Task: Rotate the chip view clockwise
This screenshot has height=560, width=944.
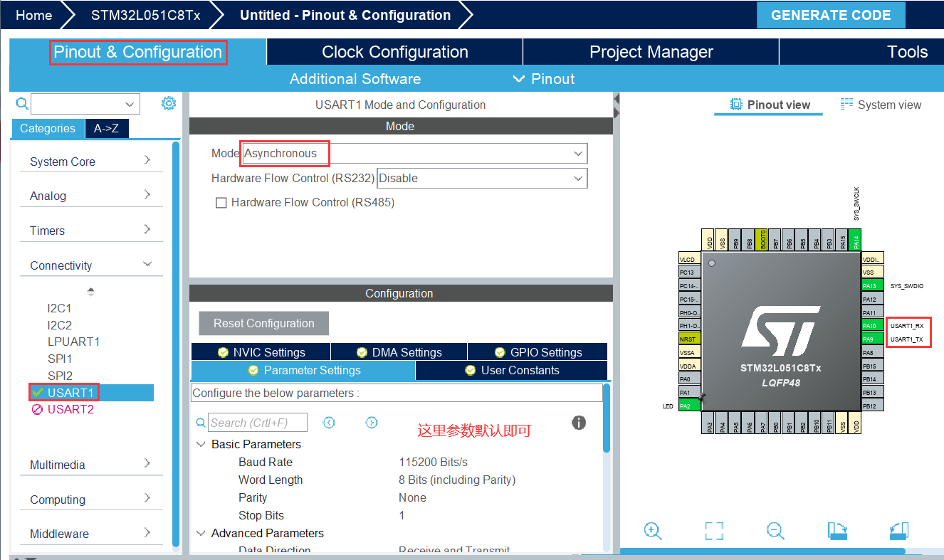Action: 837,531
